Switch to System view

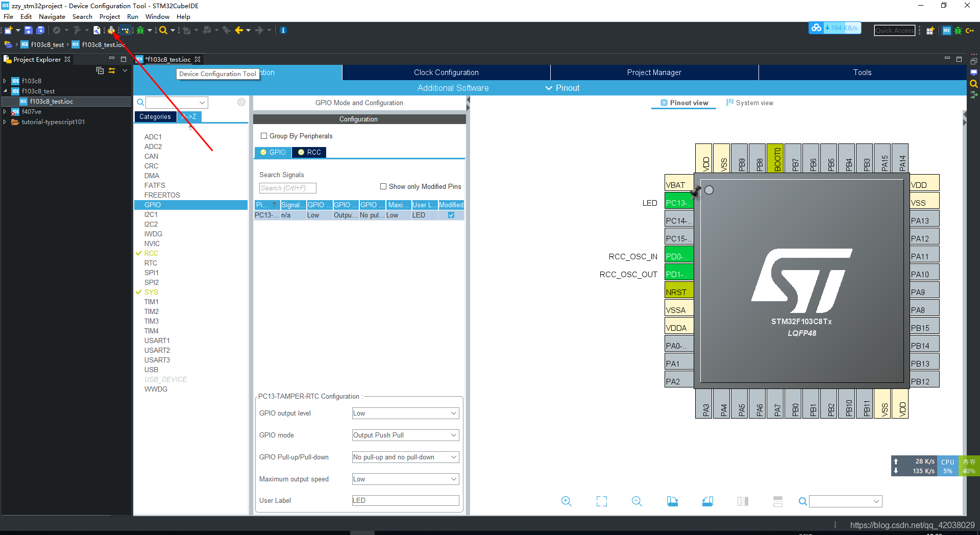749,103
